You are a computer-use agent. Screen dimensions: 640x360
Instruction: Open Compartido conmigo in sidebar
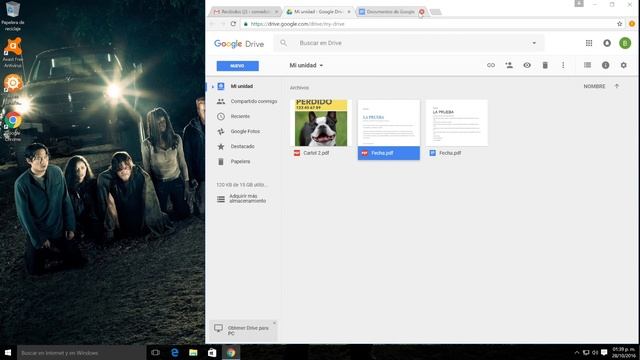(247, 101)
